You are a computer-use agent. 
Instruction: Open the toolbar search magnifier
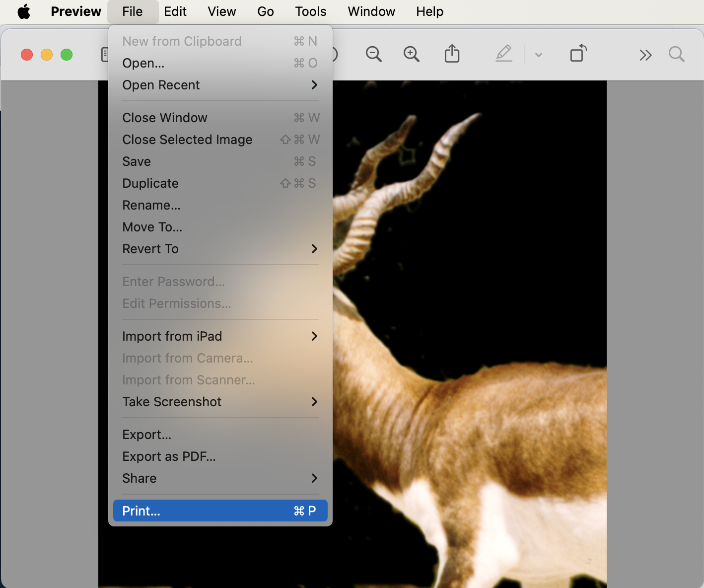[x=676, y=54]
